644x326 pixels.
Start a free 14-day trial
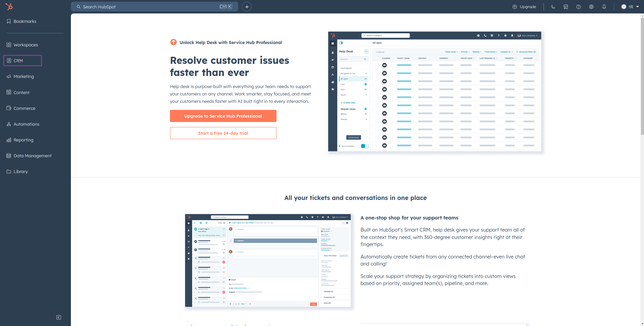223,133
